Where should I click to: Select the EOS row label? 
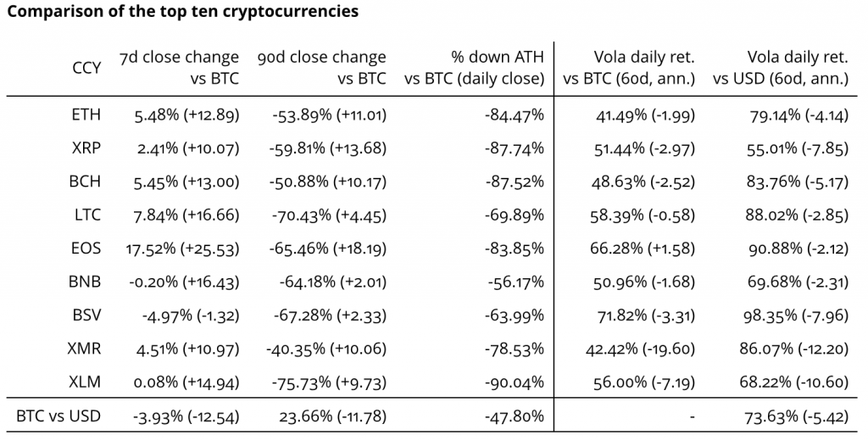[x=87, y=248]
